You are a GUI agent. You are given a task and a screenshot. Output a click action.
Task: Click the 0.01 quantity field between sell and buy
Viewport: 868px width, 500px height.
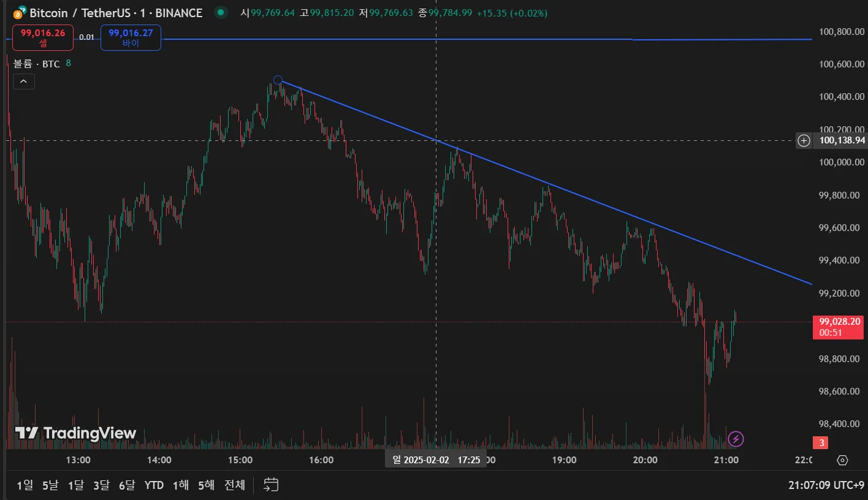tap(87, 37)
